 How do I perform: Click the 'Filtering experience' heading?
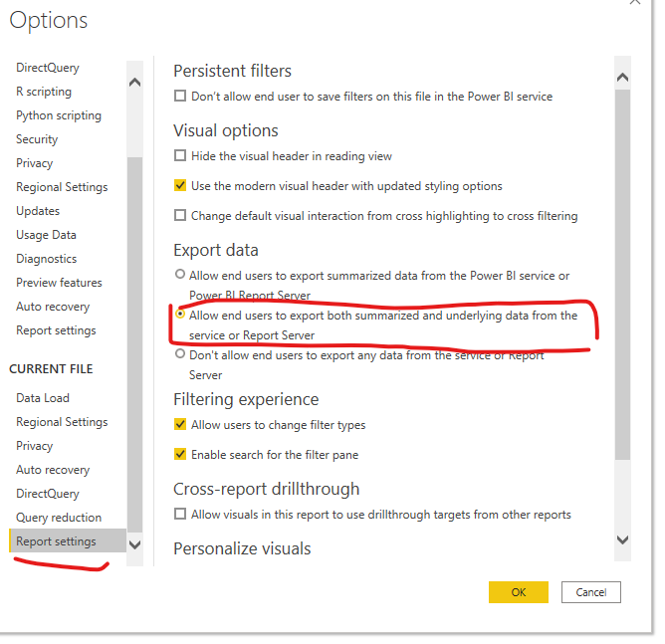[246, 399]
